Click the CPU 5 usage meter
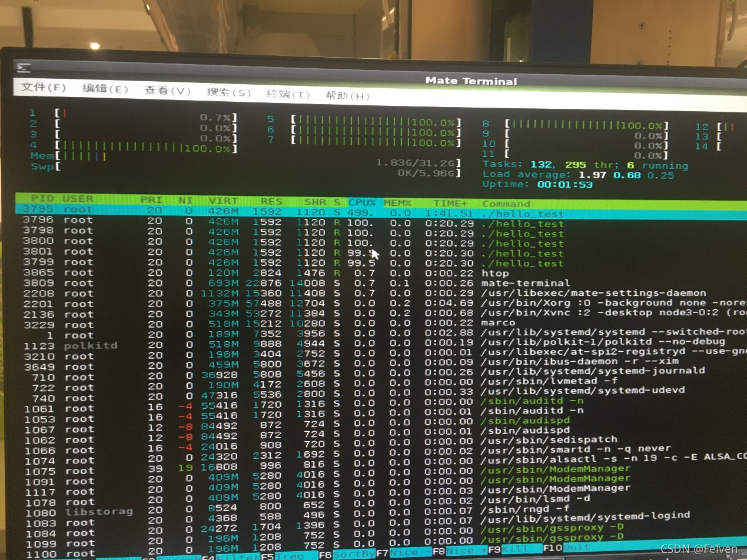The height and width of the screenshot is (560, 747). (x=375, y=122)
